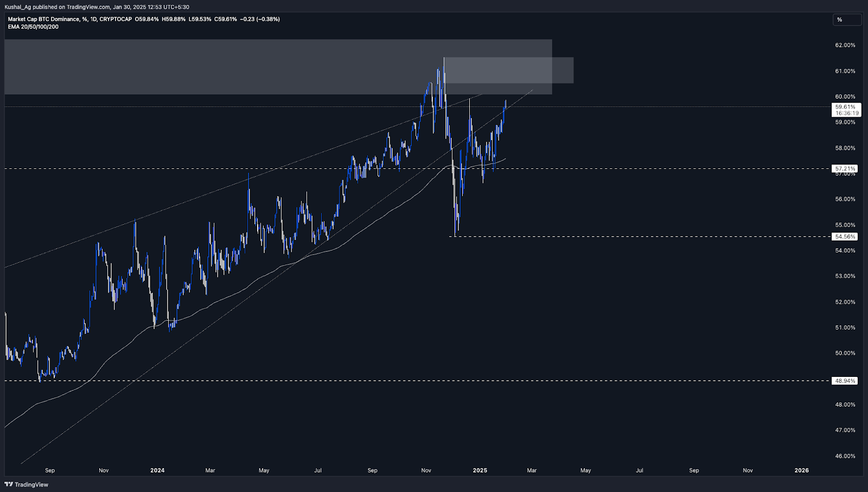Click the 57.21% price line label
The width and height of the screenshot is (868, 492).
click(845, 169)
